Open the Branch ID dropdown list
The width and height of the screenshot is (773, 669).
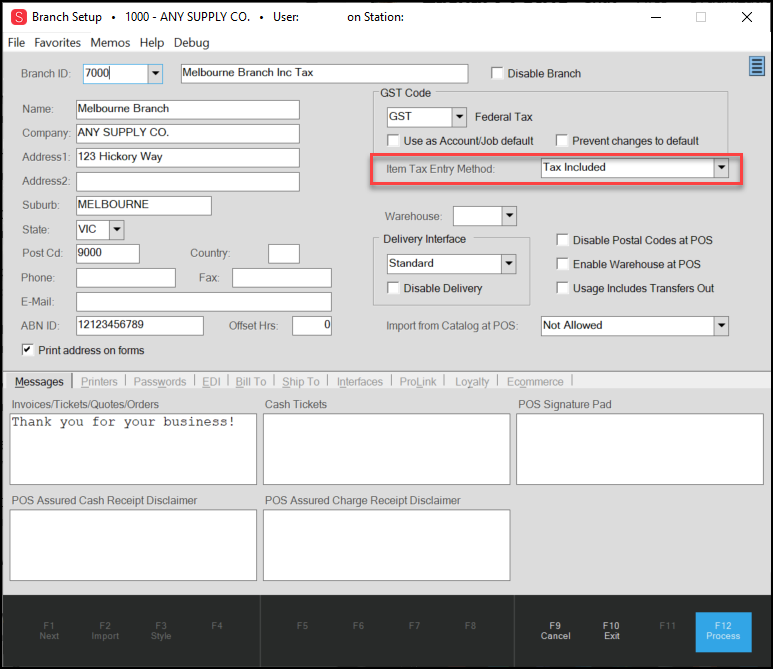click(x=155, y=73)
